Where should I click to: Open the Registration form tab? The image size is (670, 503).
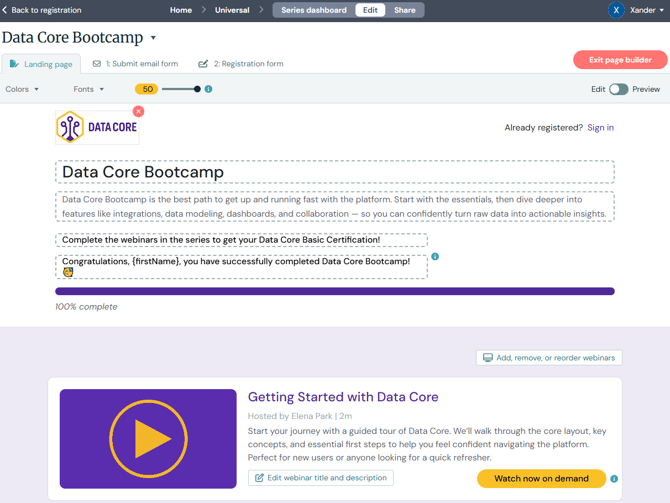241,64
